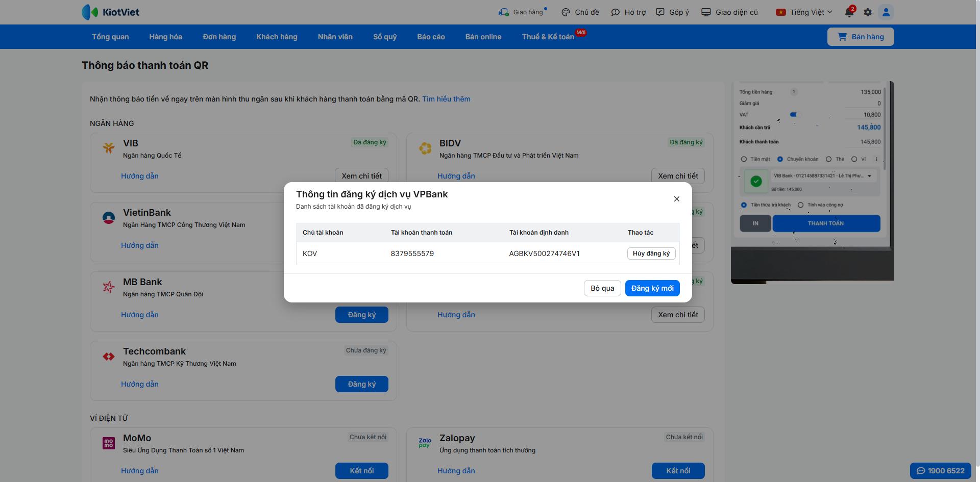Click the Xem chi tiết button below Đăng ký mới

click(x=678, y=315)
